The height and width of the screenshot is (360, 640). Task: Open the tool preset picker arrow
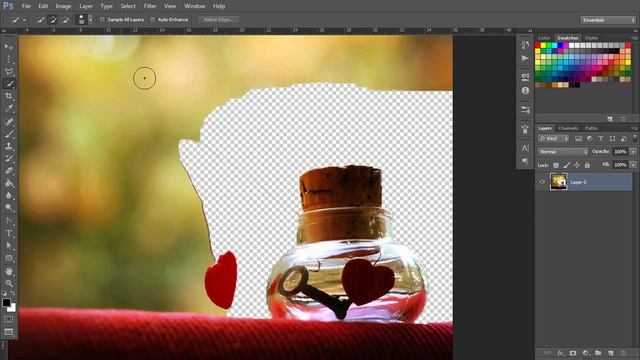point(24,20)
